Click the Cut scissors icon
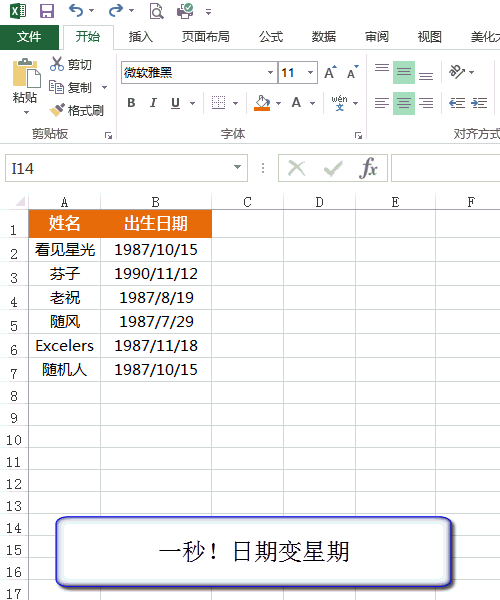This screenshot has width=500, height=600. (57, 64)
